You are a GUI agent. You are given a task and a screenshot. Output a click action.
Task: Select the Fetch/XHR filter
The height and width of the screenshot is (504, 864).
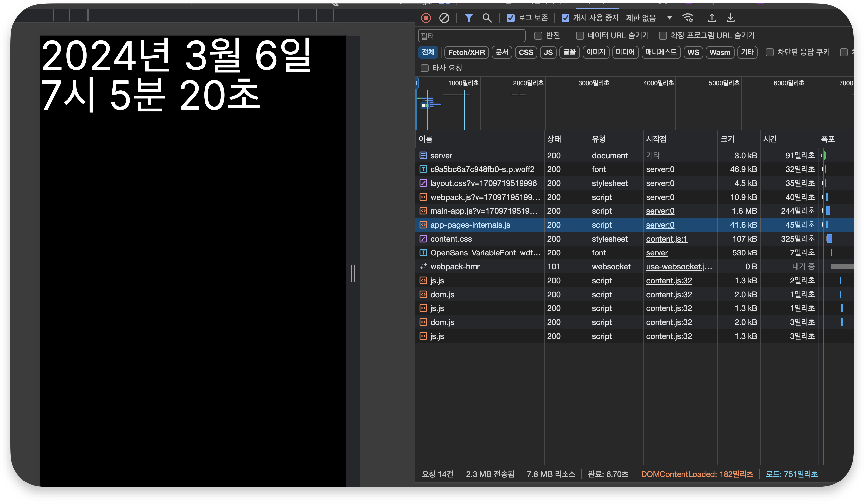(466, 52)
